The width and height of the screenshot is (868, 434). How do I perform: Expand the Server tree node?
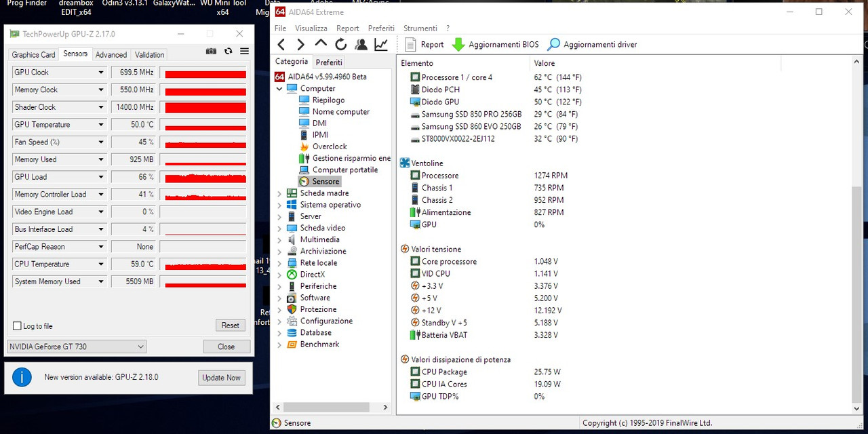[279, 216]
